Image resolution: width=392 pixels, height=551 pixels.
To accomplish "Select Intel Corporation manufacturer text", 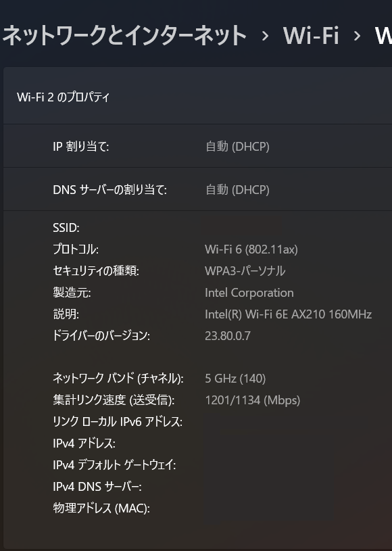I will [249, 293].
